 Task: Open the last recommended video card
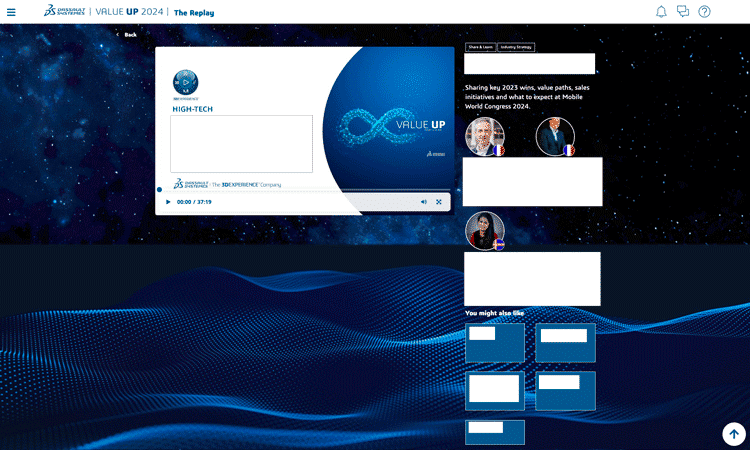click(x=495, y=432)
